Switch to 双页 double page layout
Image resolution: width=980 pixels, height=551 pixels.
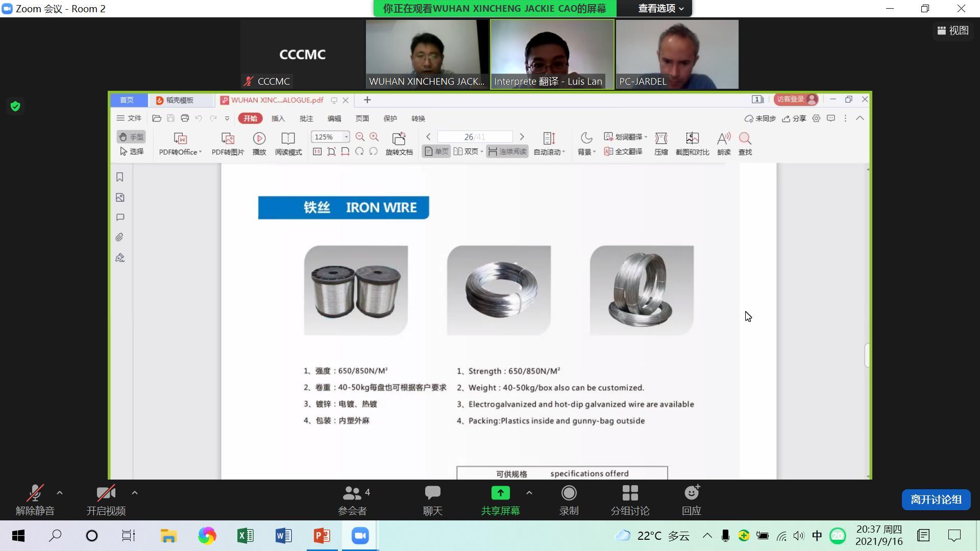coord(468,152)
